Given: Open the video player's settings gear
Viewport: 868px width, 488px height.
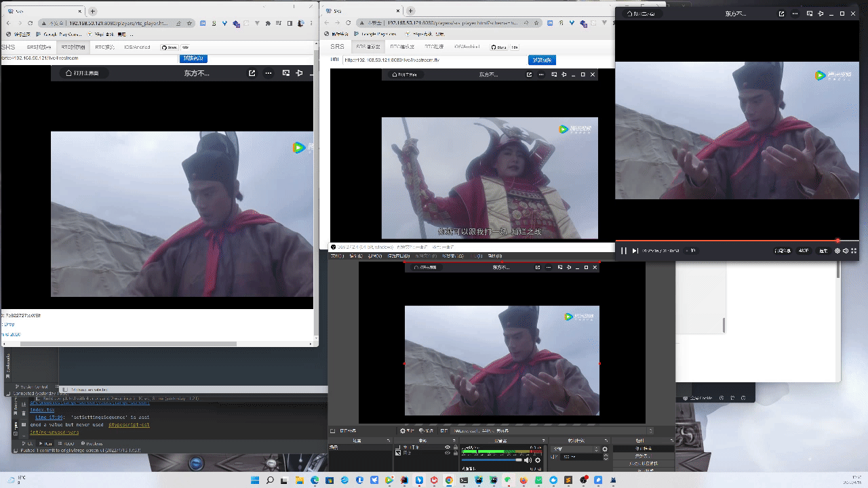Looking at the screenshot, I should tap(837, 251).
